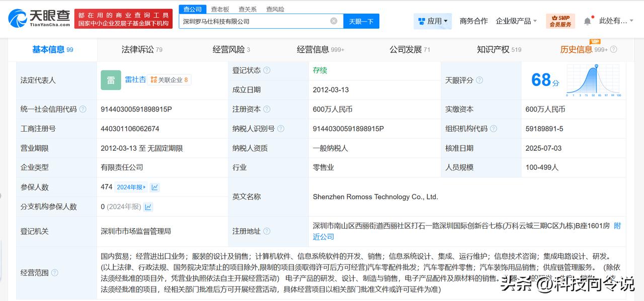Expand the 企业级产品 dropdown
644x301 pixels.
(516, 21)
